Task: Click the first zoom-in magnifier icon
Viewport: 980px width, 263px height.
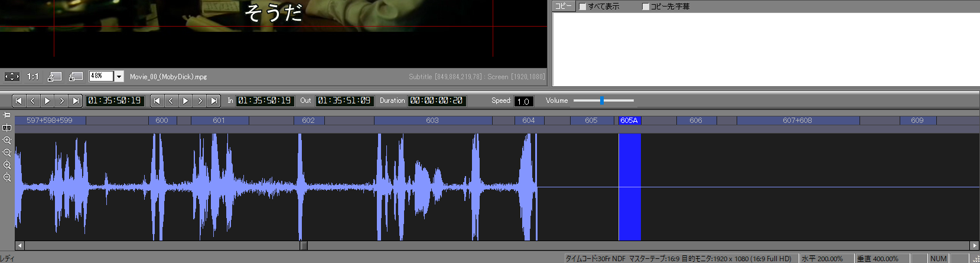Action: 7,140
